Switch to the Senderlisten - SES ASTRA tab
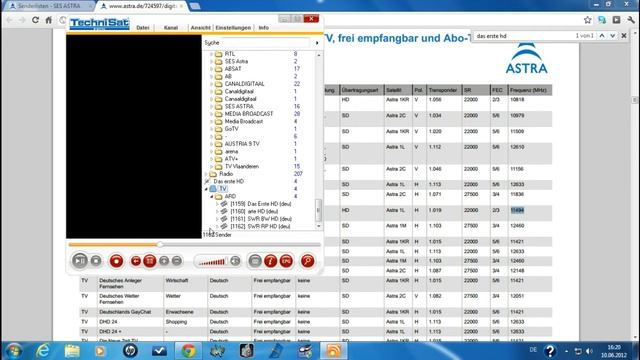The image size is (640, 360). (48, 6)
